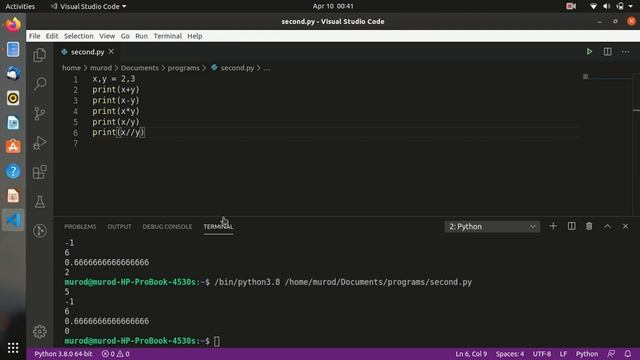This screenshot has width=640, height=360.
Task: Change the UTF-8 encoding in status bar
Action: click(x=542, y=354)
